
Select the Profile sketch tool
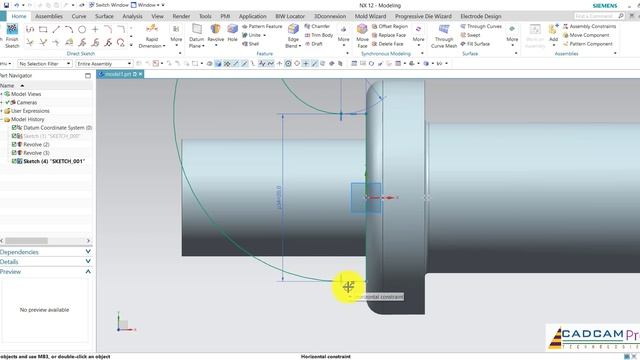click(x=30, y=29)
